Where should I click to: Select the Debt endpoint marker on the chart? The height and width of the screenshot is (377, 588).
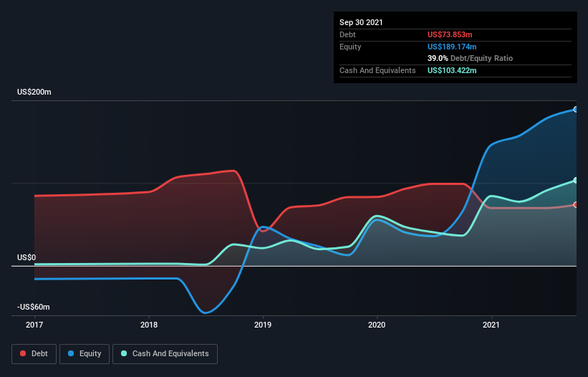(x=576, y=205)
